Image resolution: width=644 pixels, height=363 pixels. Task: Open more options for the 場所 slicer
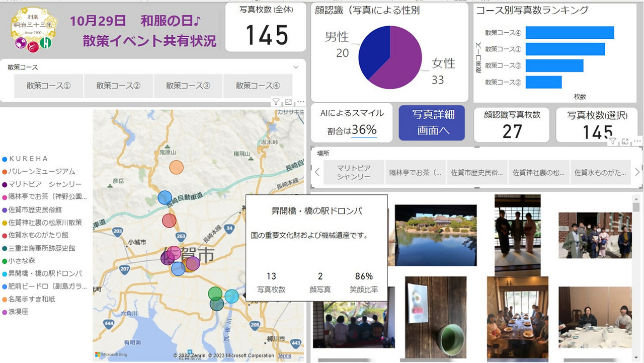pyautogui.click(x=637, y=141)
